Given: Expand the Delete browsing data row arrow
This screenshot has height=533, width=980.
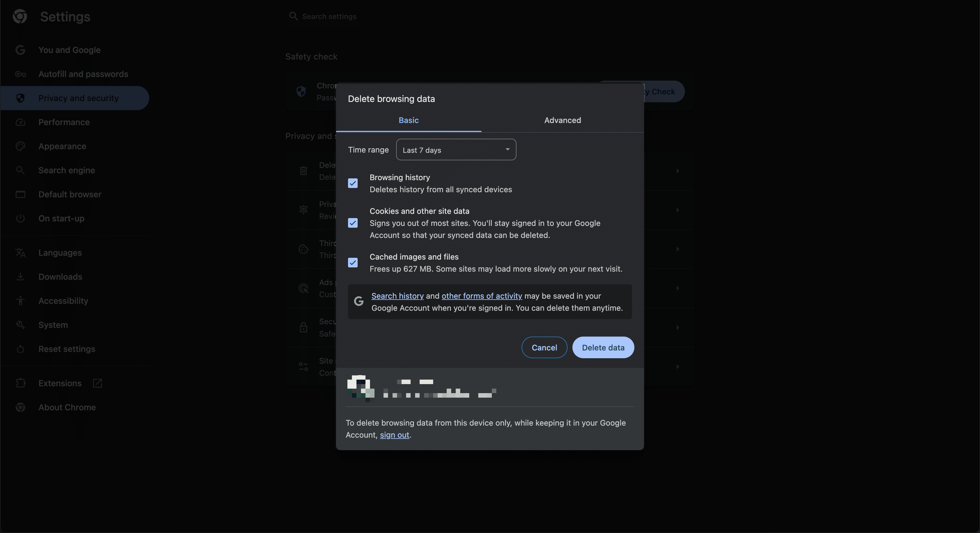Looking at the screenshot, I should (x=678, y=171).
